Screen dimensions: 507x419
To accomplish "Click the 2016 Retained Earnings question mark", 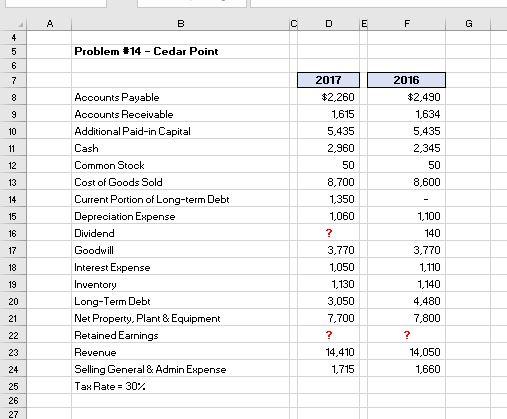I will (406, 335).
